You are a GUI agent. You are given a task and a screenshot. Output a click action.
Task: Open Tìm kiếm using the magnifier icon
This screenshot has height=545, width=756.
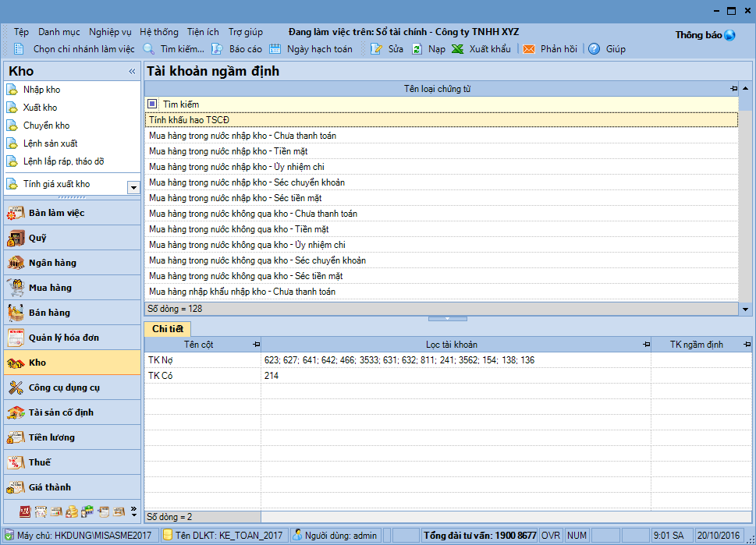(149, 49)
